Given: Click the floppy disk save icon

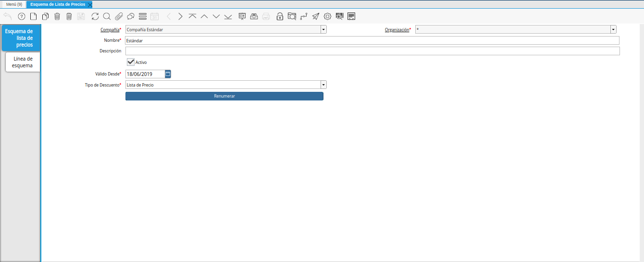Looking at the screenshot, I should coord(81,16).
